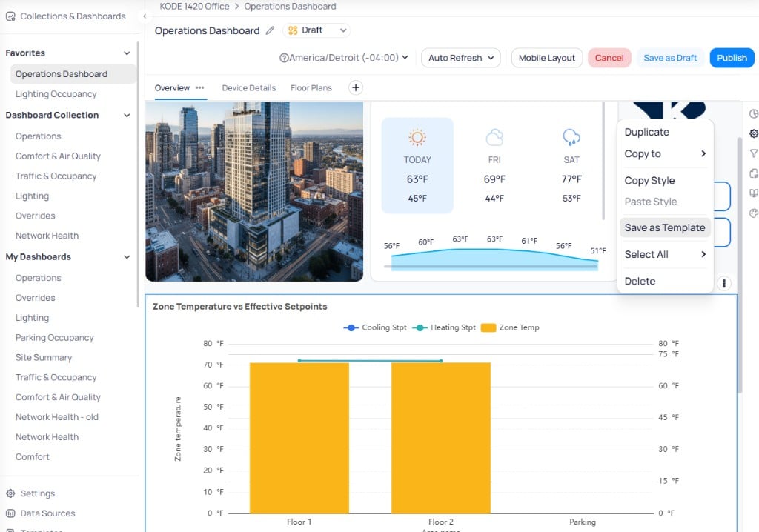Viewport: 759px width, 532px height.
Task: Open Site Summary dashboard
Action: point(44,357)
